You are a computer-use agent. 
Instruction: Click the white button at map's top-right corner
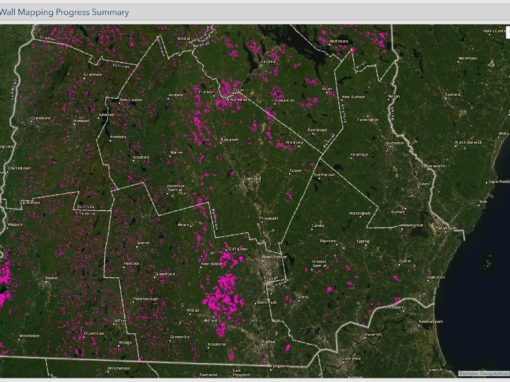508,33
